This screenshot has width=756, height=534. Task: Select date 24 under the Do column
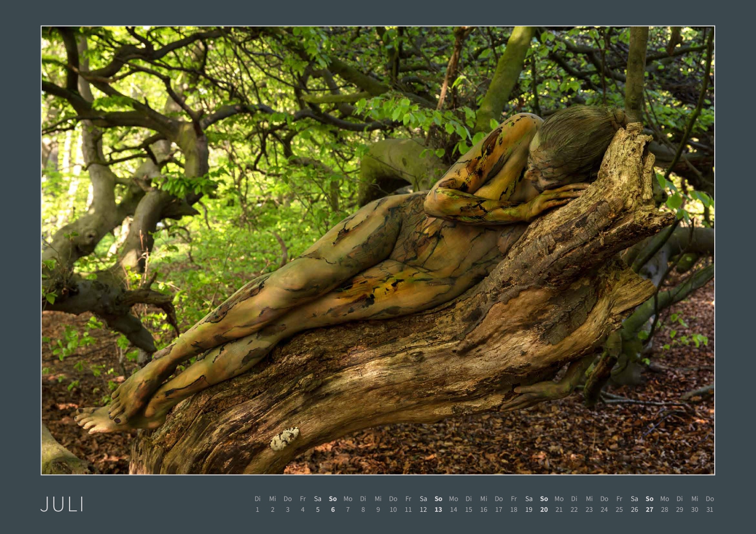click(x=604, y=509)
